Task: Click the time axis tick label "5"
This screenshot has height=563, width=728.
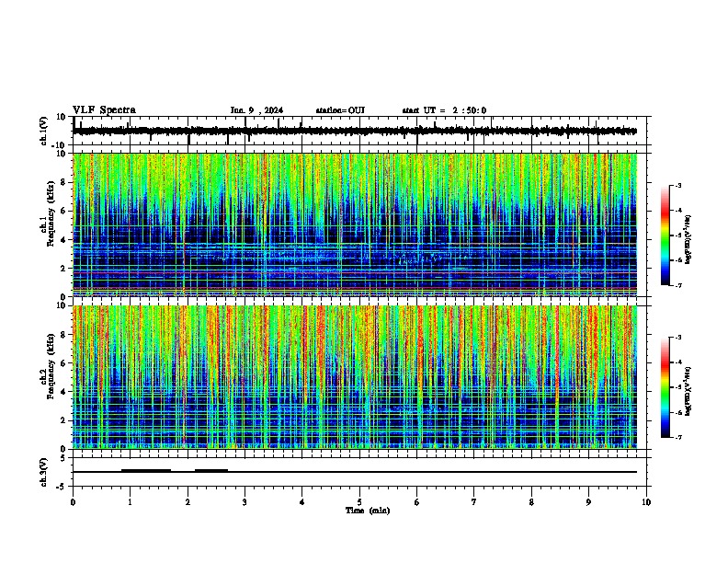Action: click(x=359, y=502)
